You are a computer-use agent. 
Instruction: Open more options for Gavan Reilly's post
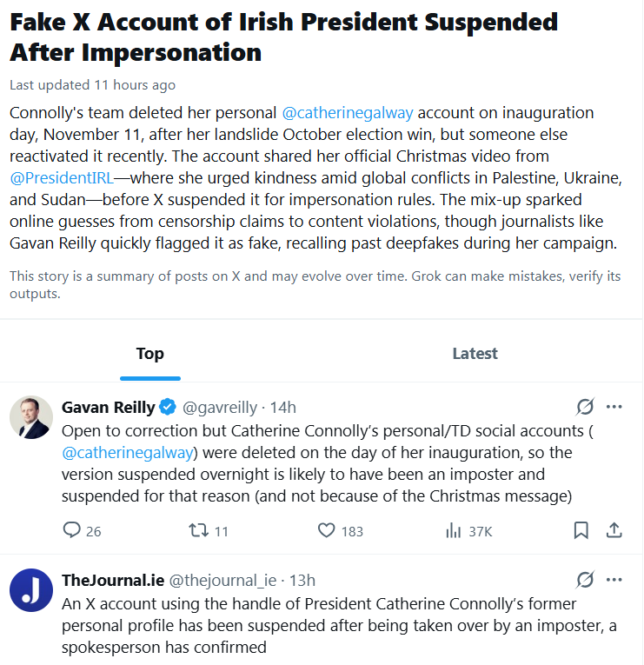[x=614, y=407]
